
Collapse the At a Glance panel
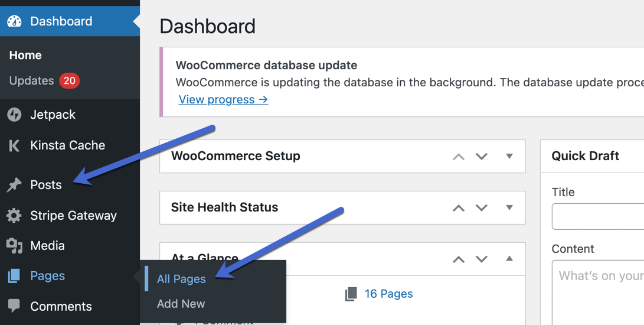509,259
